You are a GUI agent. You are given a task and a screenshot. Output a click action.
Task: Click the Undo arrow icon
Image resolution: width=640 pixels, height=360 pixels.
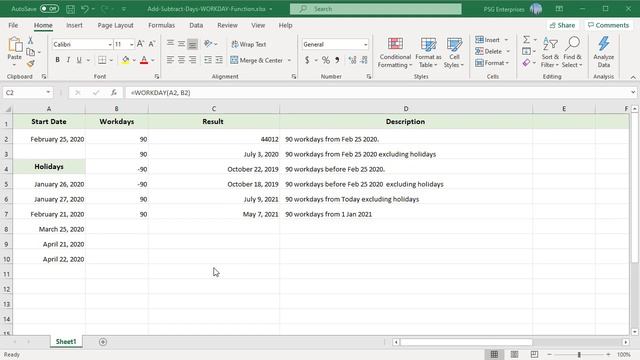(84, 9)
